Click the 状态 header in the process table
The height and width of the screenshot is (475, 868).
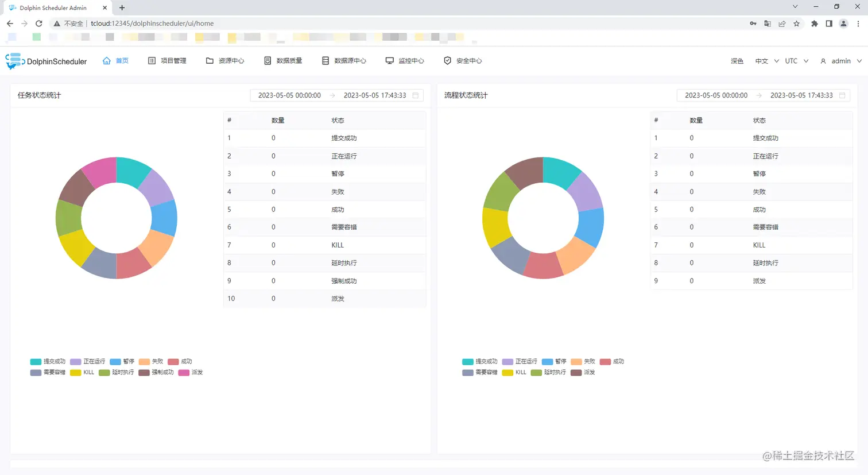(x=759, y=121)
